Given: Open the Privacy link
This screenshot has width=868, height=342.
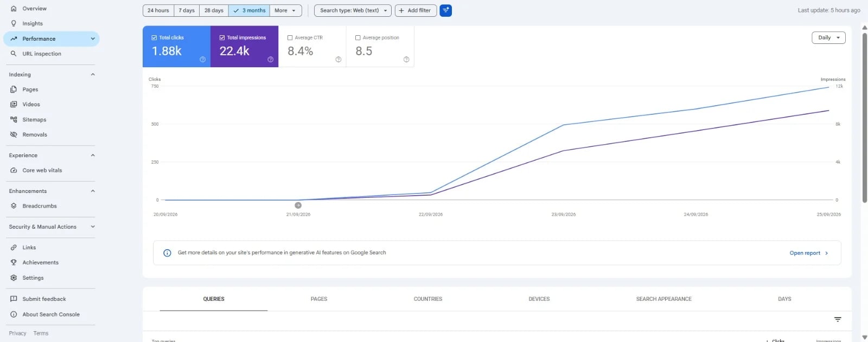Looking at the screenshot, I should (x=17, y=333).
